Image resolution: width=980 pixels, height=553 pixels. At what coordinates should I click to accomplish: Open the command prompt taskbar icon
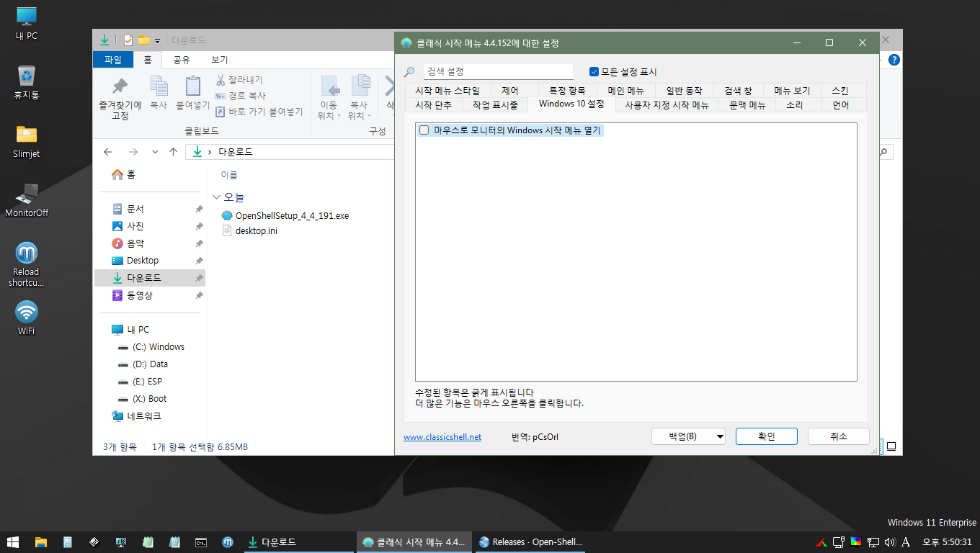point(201,542)
